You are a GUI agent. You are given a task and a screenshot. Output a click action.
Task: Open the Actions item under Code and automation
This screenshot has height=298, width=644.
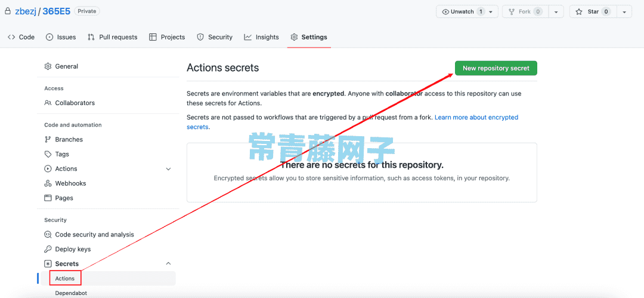[66, 169]
